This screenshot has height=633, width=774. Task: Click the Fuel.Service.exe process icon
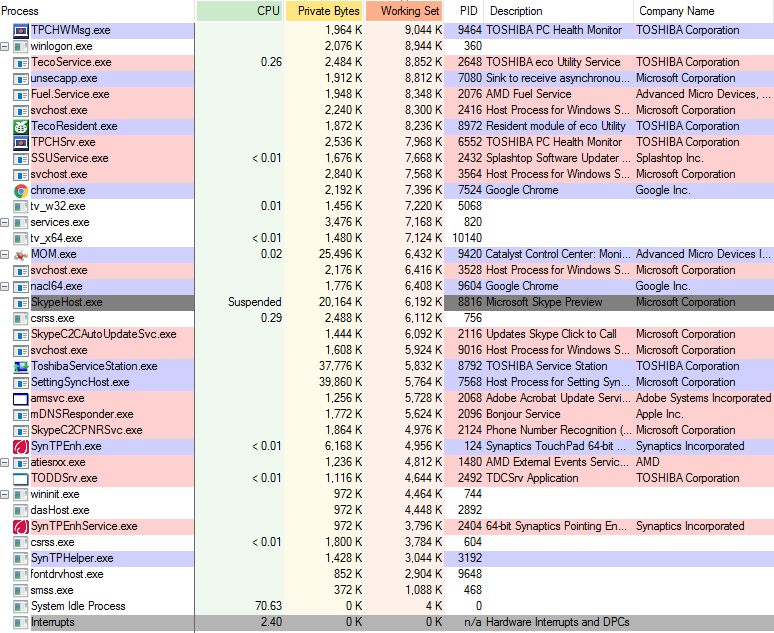click(x=21, y=95)
